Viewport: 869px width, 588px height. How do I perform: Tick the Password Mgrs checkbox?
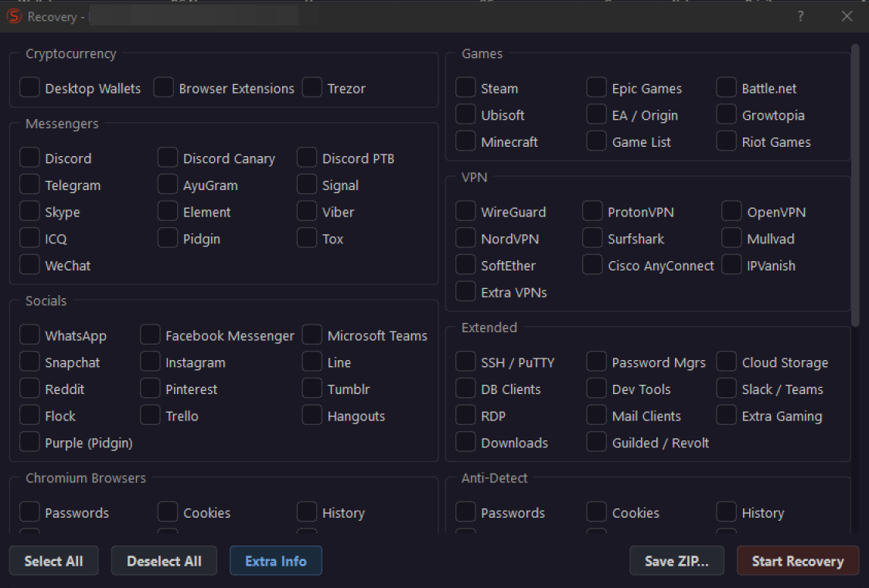(596, 362)
